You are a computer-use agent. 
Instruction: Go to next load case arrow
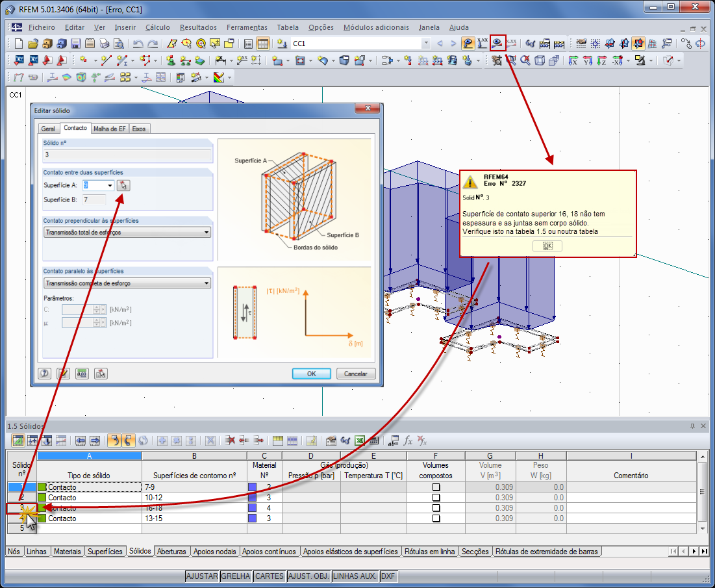(x=453, y=44)
